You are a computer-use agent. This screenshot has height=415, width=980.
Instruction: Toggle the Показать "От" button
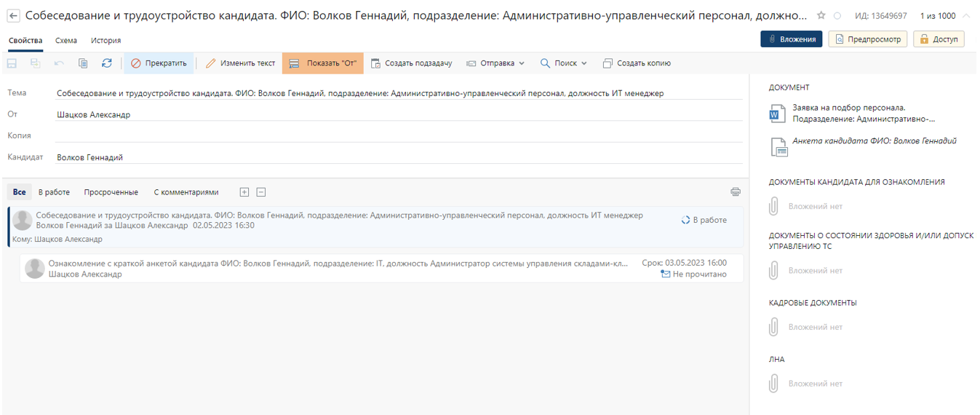tap(322, 63)
